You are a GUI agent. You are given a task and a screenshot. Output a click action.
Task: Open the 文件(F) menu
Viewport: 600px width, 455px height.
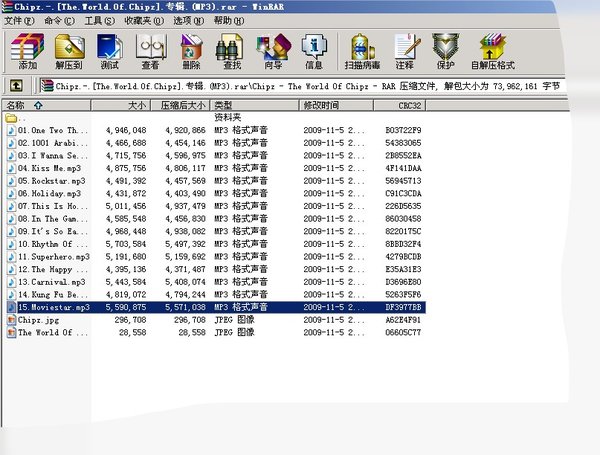(19, 21)
